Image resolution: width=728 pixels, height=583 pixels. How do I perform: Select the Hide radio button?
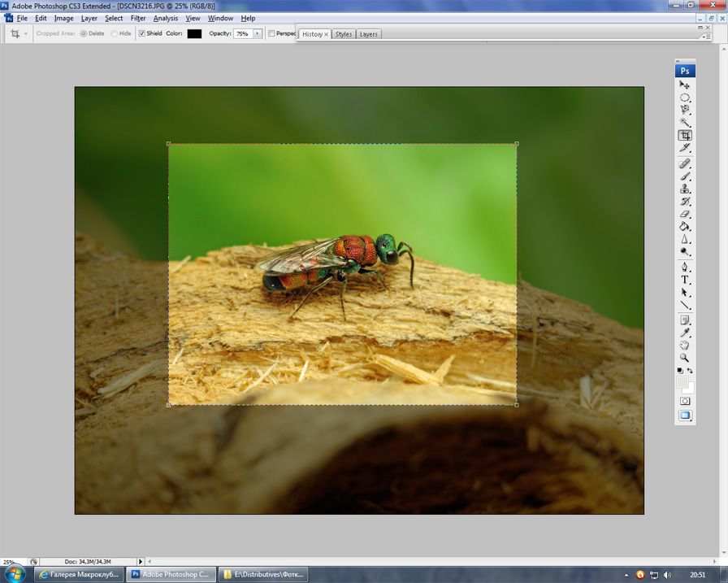click(115, 34)
